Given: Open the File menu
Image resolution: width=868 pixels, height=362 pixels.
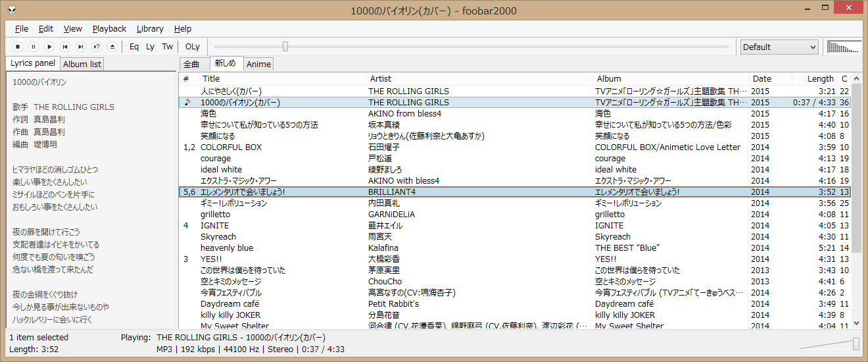Looking at the screenshot, I should tap(22, 28).
